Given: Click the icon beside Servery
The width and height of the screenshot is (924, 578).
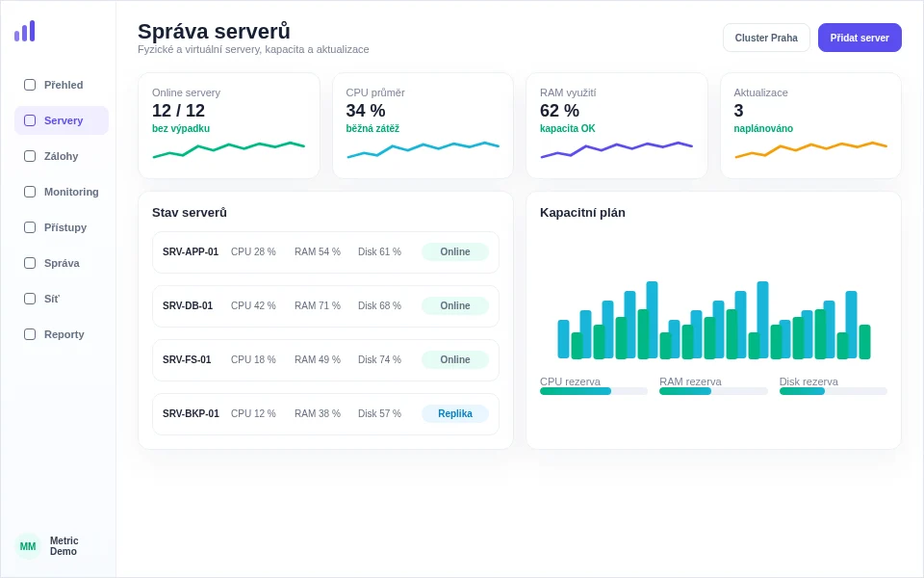Looking at the screenshot, I should [30, 120].
